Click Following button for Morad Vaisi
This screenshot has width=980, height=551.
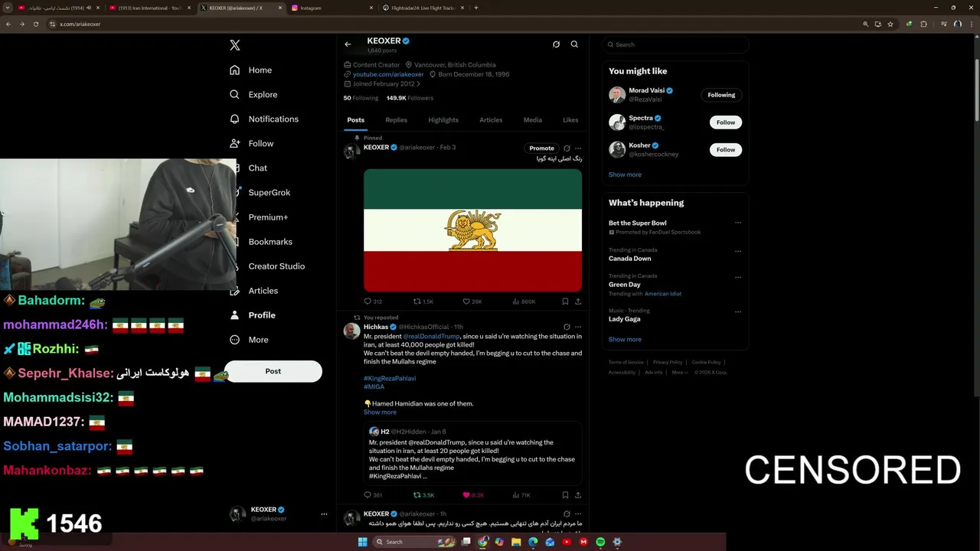tap(721, 95)
